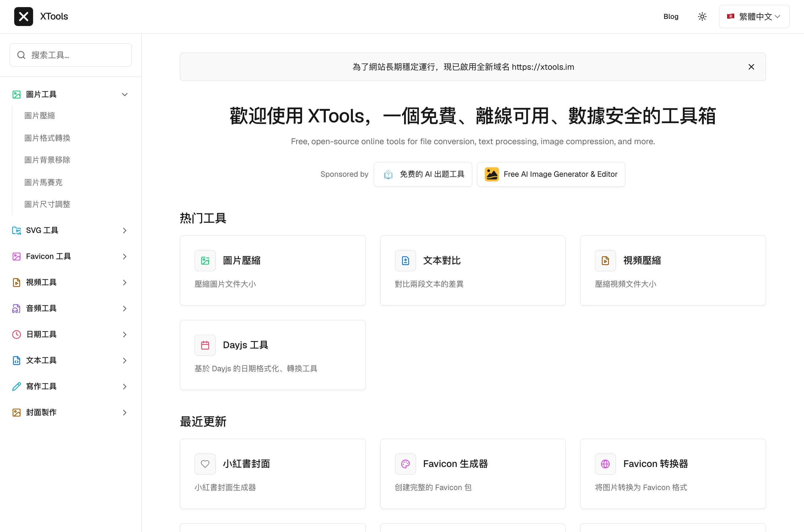The height and width of the screenshot is (532, 804).
Task: Open the Blog link
Action: coord(671,16)
